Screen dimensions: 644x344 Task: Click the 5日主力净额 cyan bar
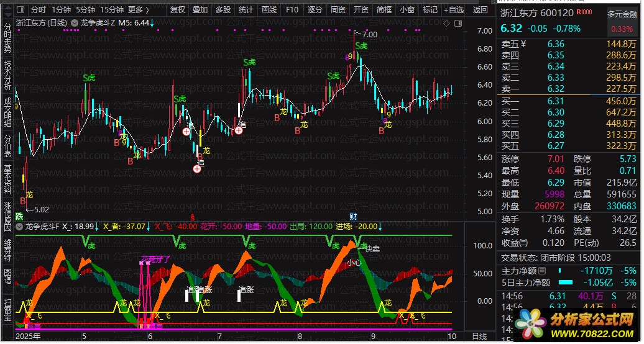(566, 283)
